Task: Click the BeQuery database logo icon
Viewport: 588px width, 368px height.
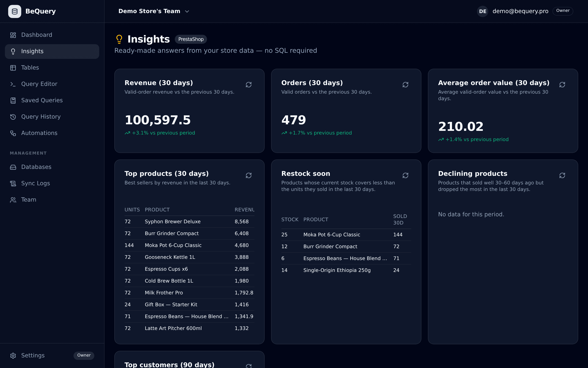Action: (x=14, y=11)
